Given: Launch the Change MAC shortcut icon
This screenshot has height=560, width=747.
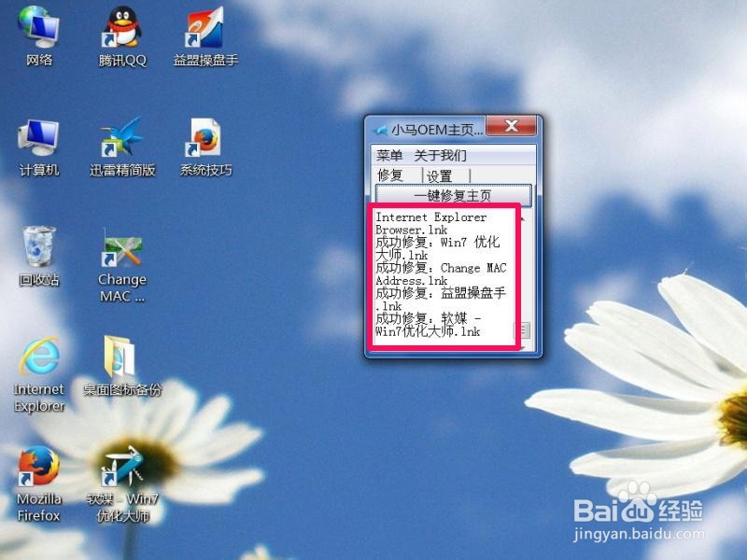Looking at the screenshot, I should point(122,267).
